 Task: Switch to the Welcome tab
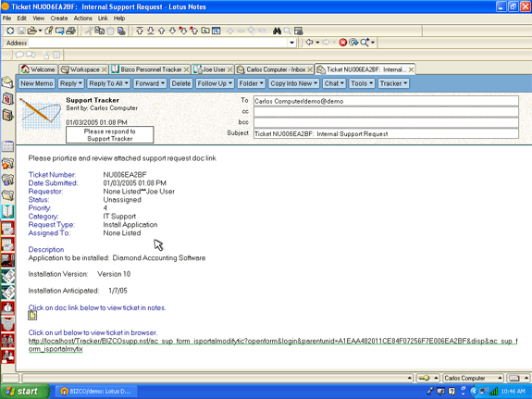point(38,69)
